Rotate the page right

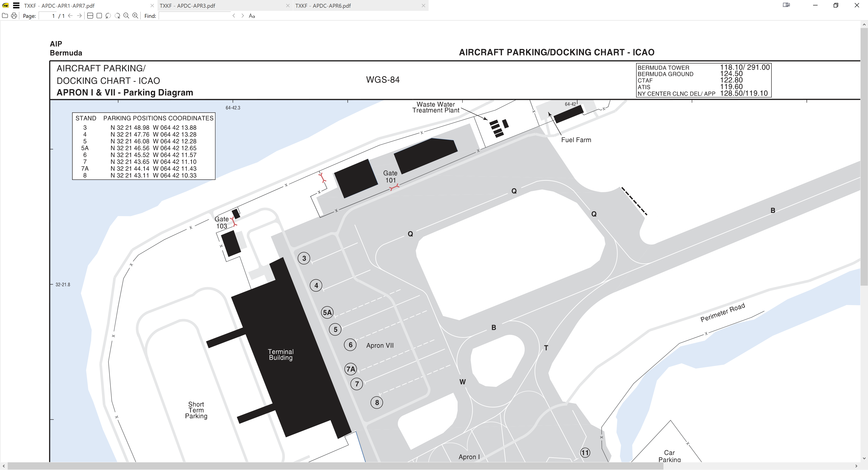117,16
